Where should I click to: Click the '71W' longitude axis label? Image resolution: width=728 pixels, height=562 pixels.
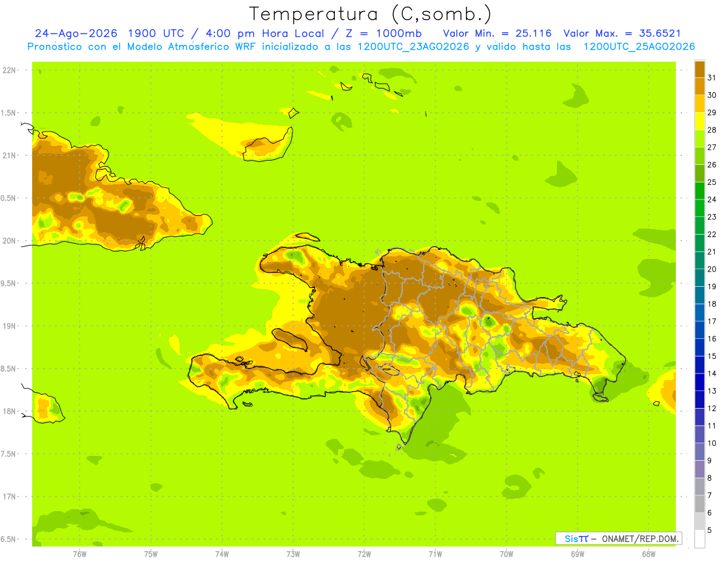point(435,554)
